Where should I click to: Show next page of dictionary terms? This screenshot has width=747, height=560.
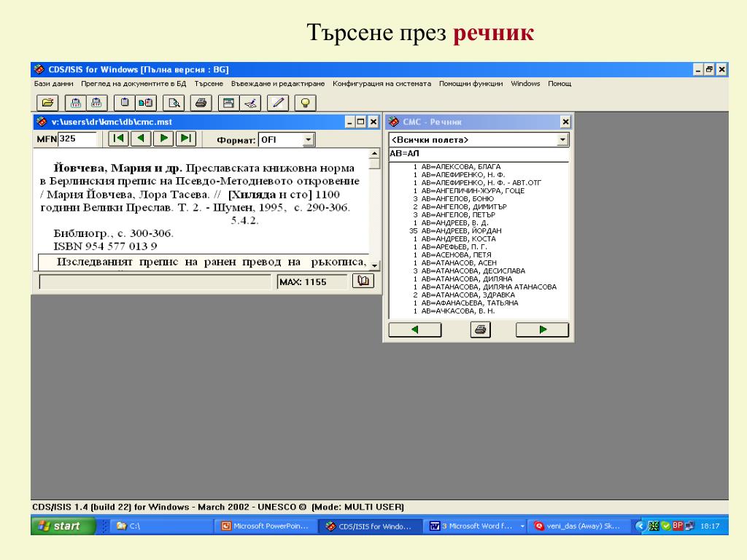[x=542, y=330]
